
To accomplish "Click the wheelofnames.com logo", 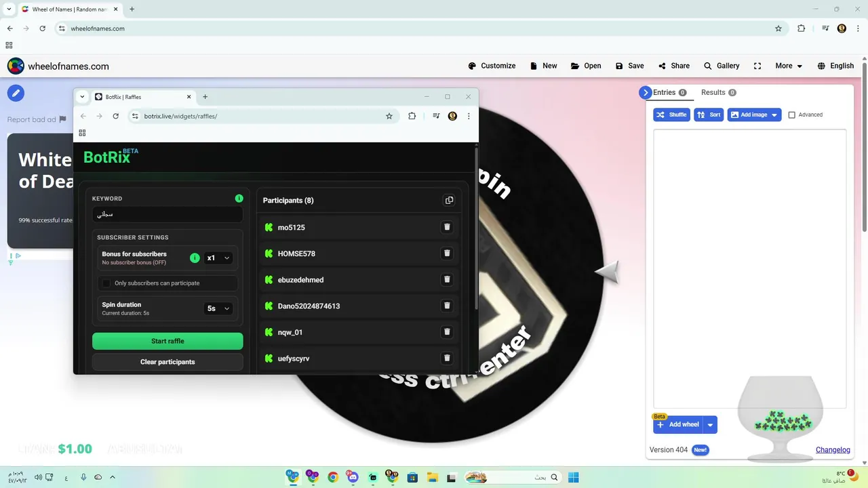I will click(x=58, y=66).
